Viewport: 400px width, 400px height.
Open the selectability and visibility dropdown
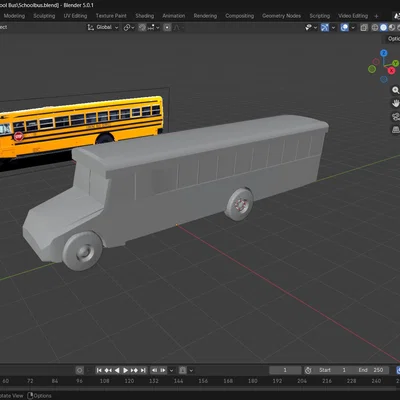click(311, 28)
